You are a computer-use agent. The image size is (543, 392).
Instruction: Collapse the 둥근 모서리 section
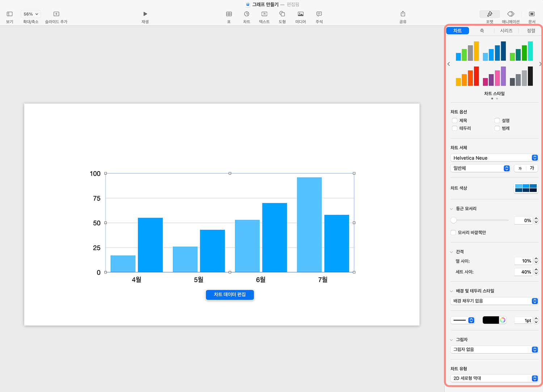coord(451,209)
